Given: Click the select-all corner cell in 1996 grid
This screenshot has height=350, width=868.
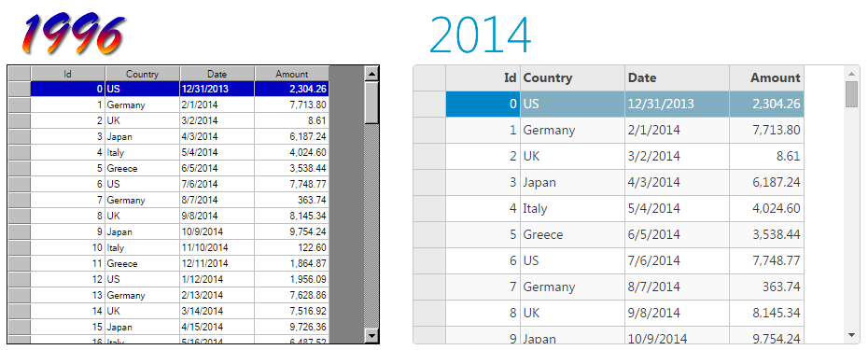Looking at the screenshot, I should pos(20,74).
